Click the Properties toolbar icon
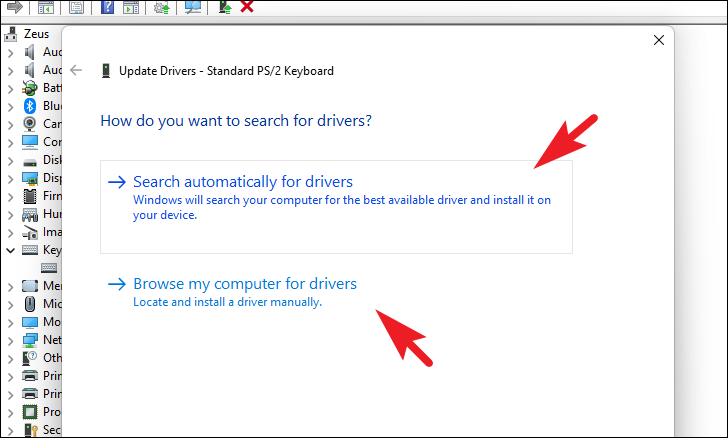This screenshot has height=438, width=728. point(76,7)
